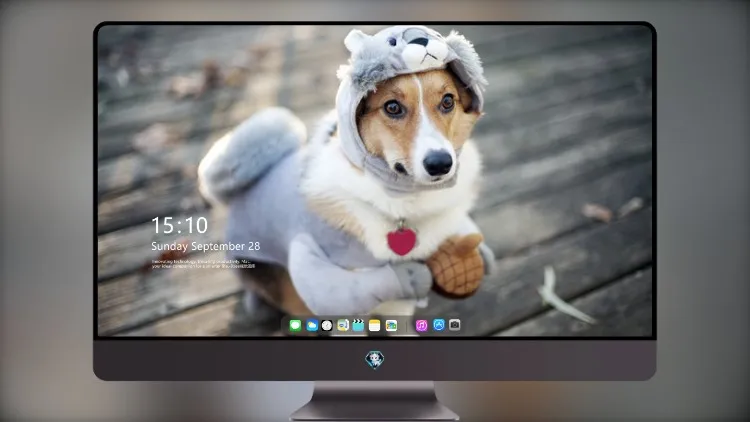Image resolution: width=750 pixels, height=422 pixels.
Task: Open the Clock app in the dock
Action: 327,326
